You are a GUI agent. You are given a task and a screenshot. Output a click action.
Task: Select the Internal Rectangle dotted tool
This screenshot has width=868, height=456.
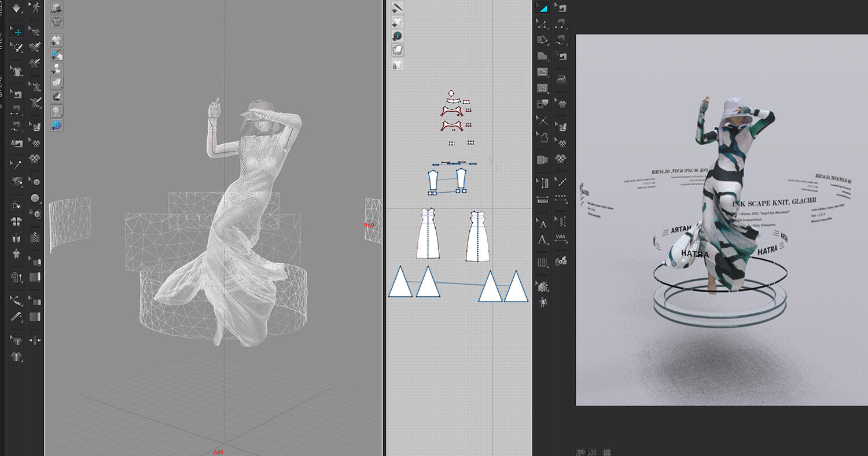tap(542, 89)
